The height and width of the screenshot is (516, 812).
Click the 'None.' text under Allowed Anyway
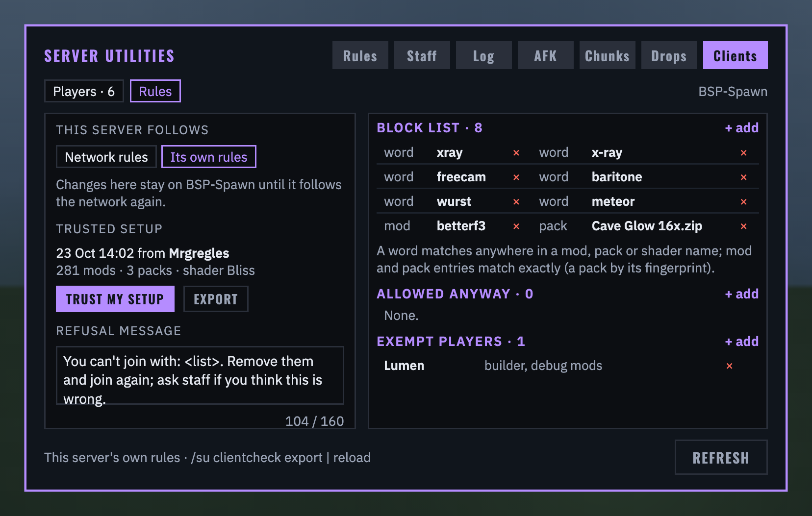[401, 316]
